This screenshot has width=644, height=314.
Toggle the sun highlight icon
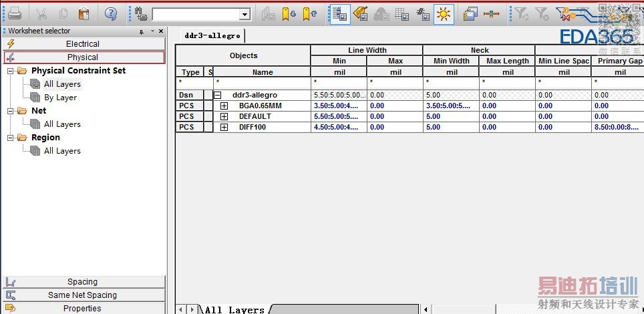click(x=444, y=15)
